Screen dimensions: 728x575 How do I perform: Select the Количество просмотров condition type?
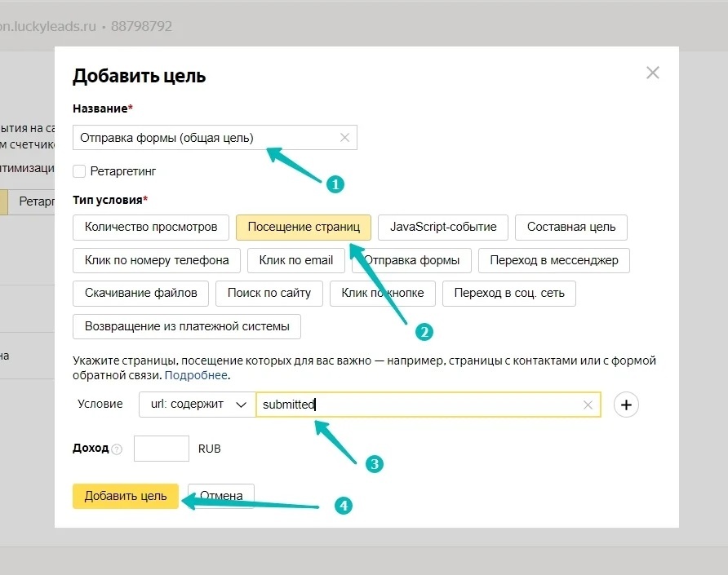coord(151,228)
